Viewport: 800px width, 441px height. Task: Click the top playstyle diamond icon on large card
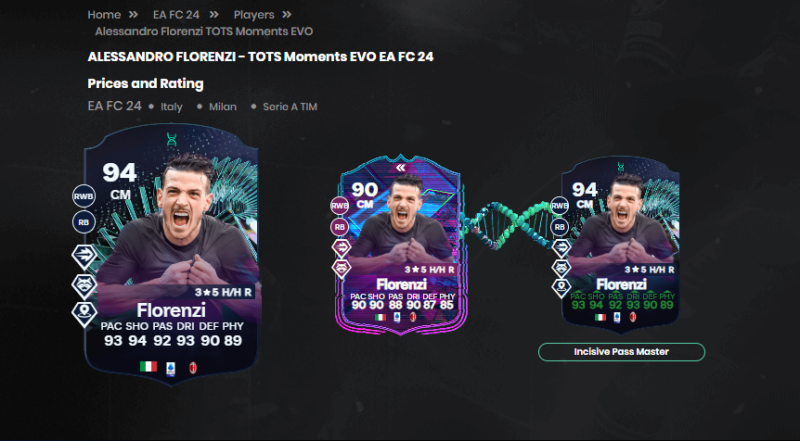tap(84, 256)
